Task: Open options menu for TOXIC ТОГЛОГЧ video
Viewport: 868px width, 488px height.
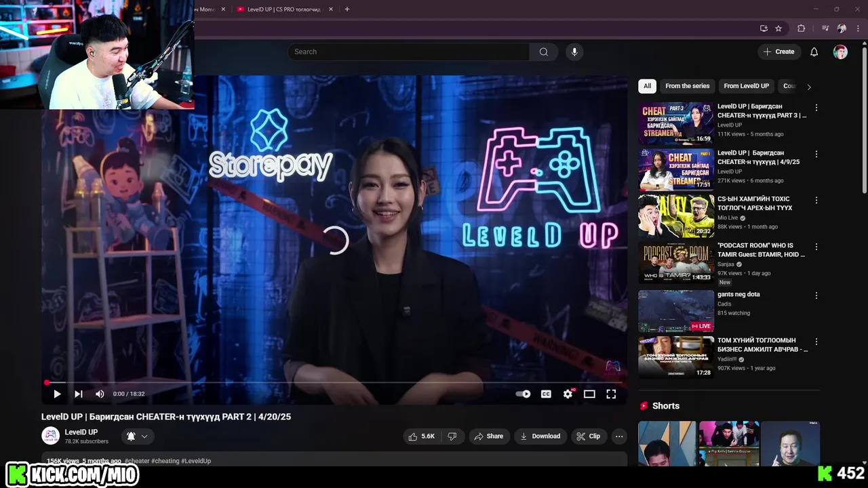Action: (816, 201)
